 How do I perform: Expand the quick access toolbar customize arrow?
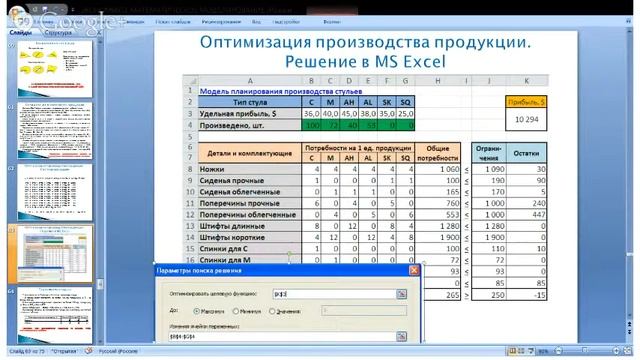(73, 9)
